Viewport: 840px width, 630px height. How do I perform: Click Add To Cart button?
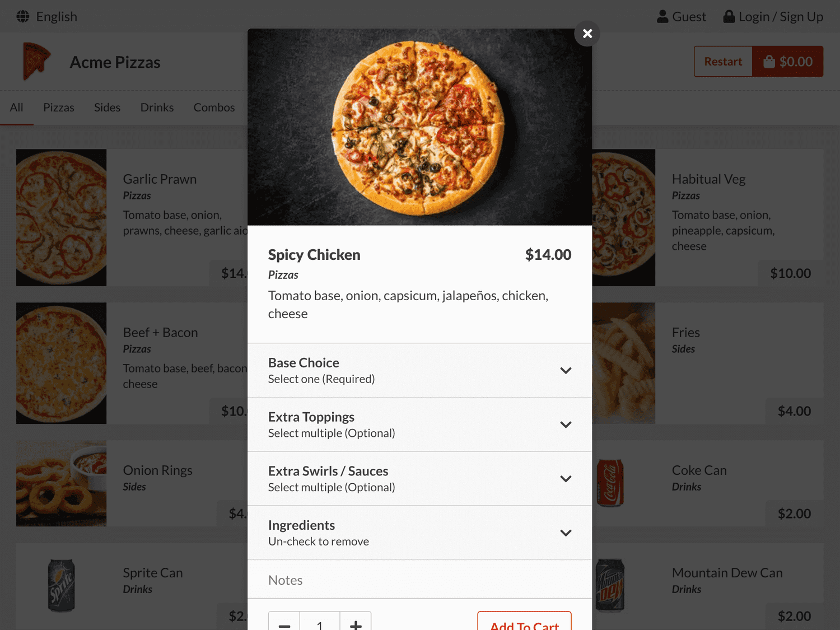[x=524, y=623]
